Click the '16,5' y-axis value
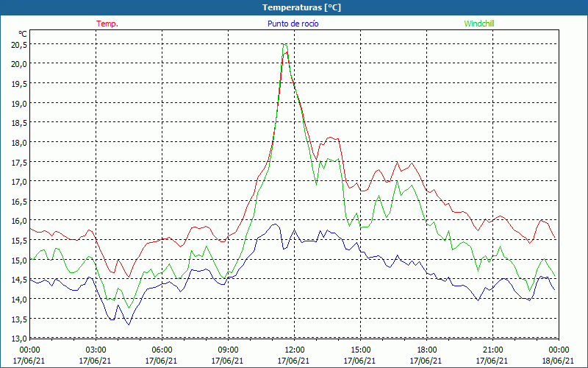Image resolution: width=588 pixels, height=368 pixels. (19, 201)
